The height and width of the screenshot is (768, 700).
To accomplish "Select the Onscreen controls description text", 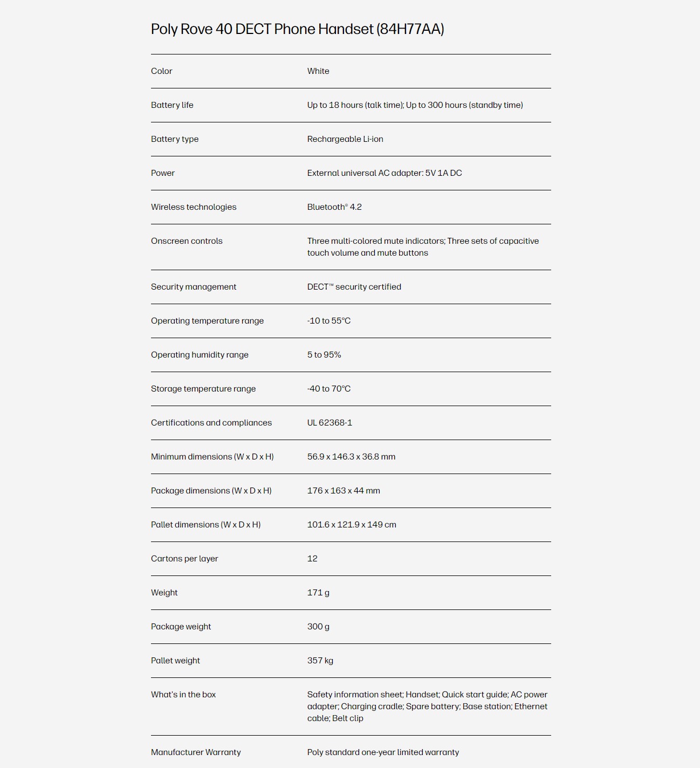I will pyautogui.click(x=423, y=247).
